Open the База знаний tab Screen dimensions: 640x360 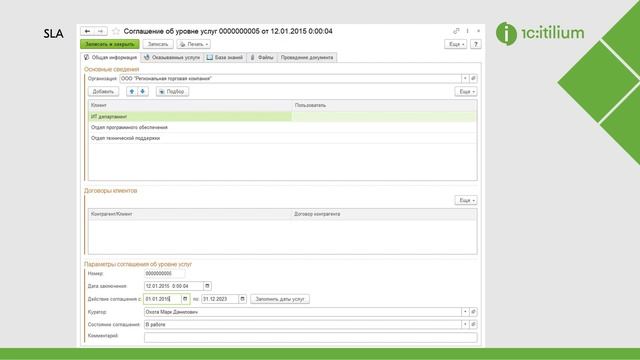(x=225, y=58)
